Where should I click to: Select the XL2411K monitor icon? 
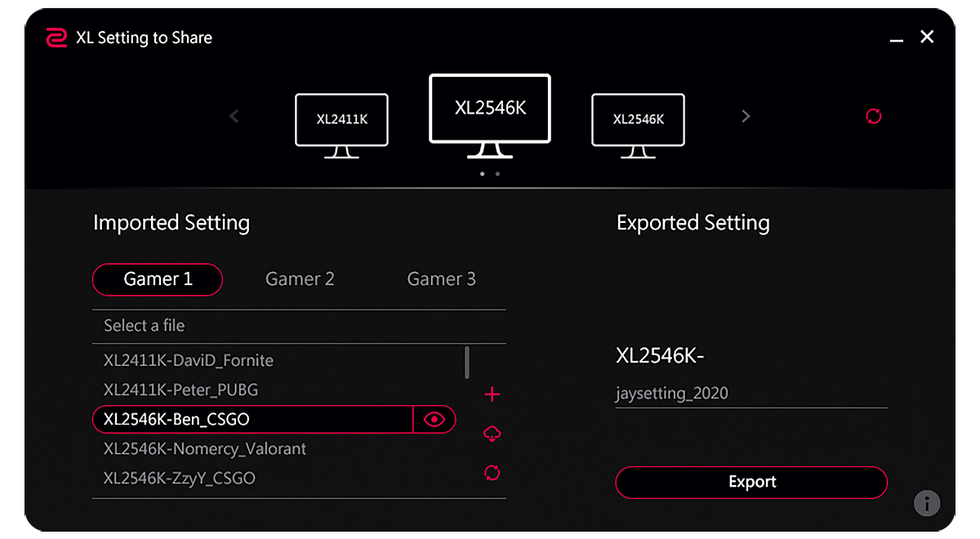click(x=341, y=124)
